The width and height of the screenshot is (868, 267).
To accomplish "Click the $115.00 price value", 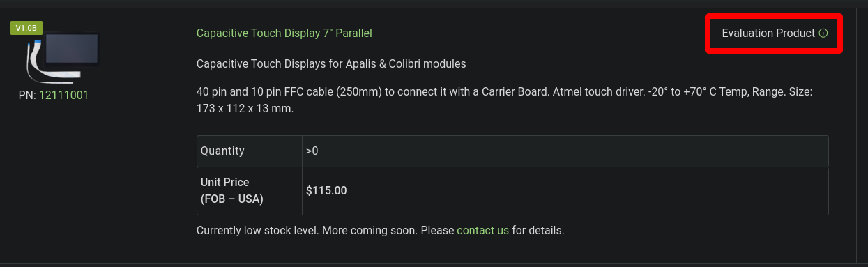I will pos(326,190).
